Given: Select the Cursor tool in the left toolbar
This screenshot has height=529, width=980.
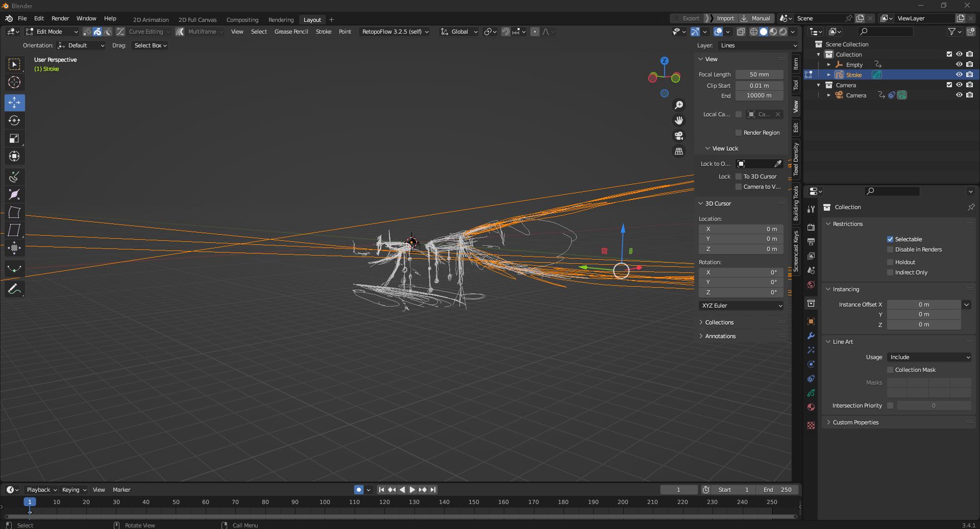Looking at the screenshot, I should click(x=14, y=82).
